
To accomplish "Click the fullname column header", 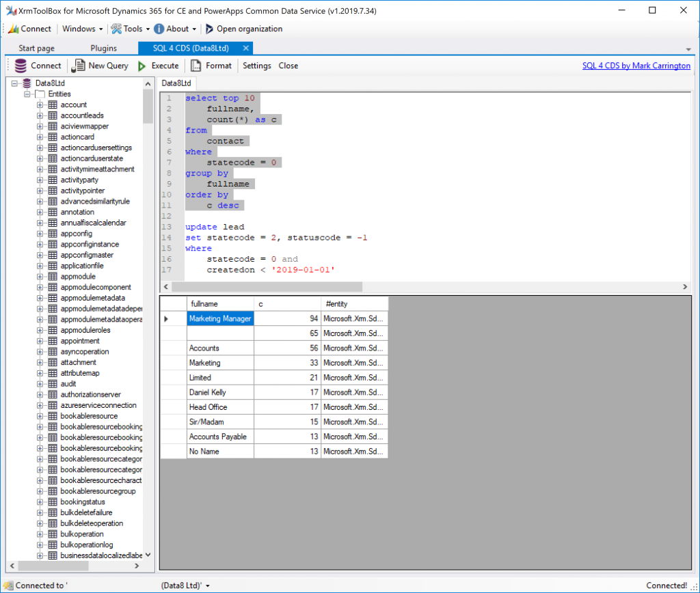I will pos(220,303).
